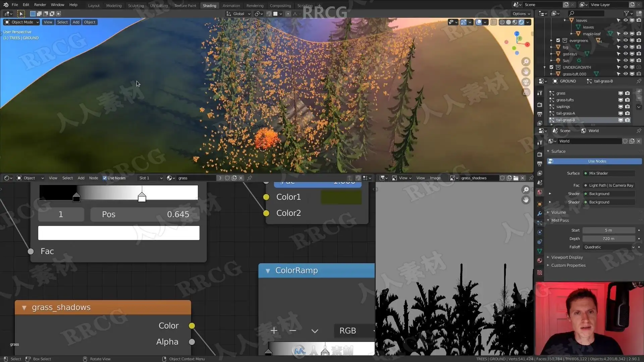
Task: Click the zoom magnifier icon in 3D viewport
Action: tap(526, 62)
